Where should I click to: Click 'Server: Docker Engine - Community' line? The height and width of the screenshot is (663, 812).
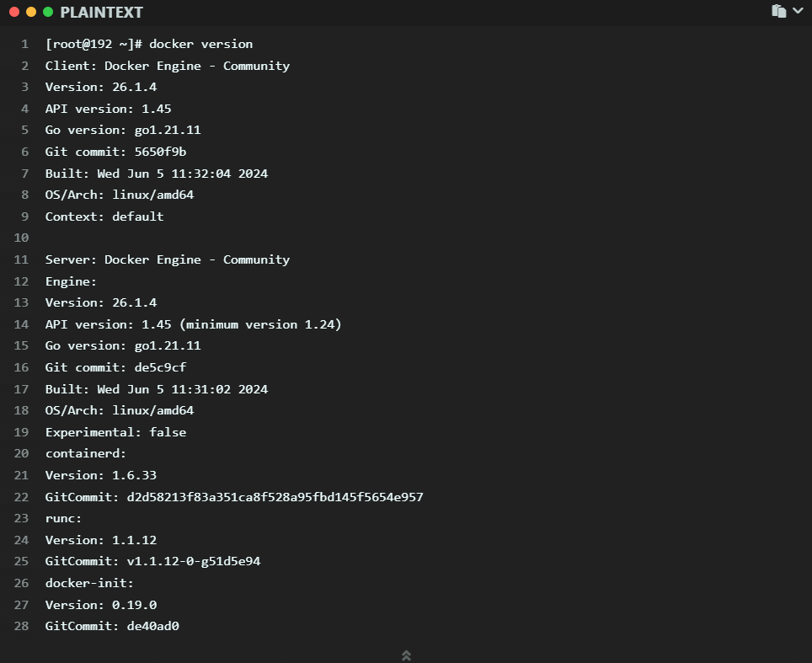[168, 259]
